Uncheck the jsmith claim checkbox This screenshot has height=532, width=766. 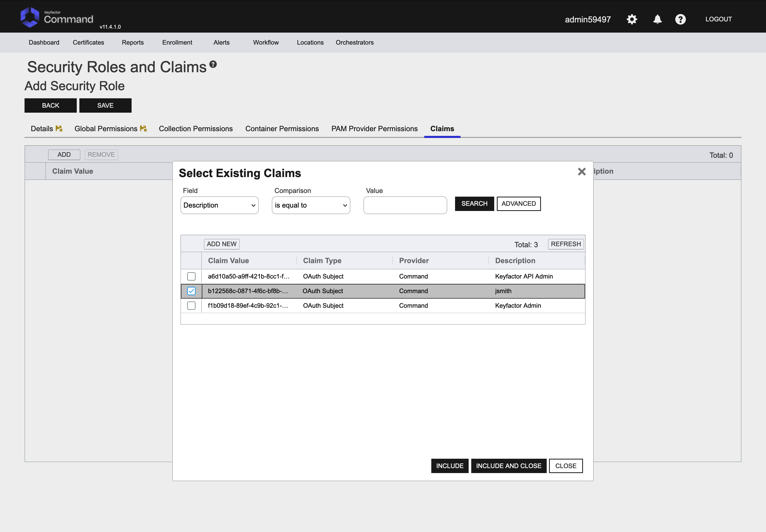click(x=191, y=291)
